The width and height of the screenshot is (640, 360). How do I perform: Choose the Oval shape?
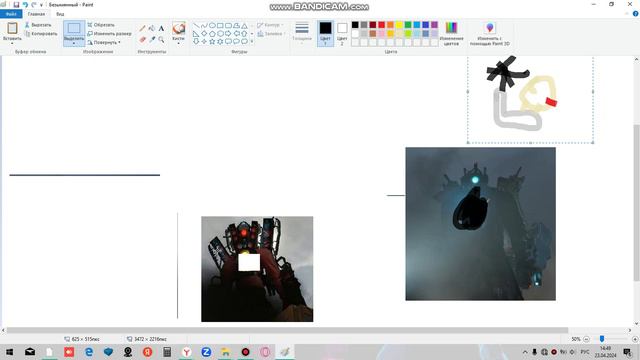(212, 25)
